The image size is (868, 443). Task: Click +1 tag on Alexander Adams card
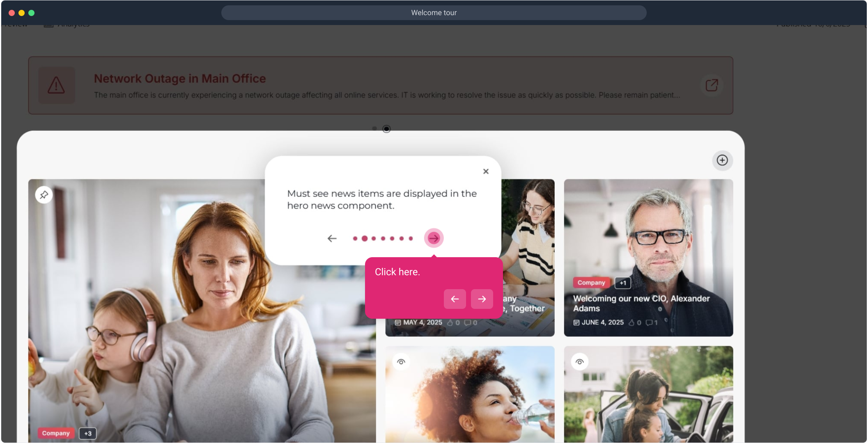(622, 283)
